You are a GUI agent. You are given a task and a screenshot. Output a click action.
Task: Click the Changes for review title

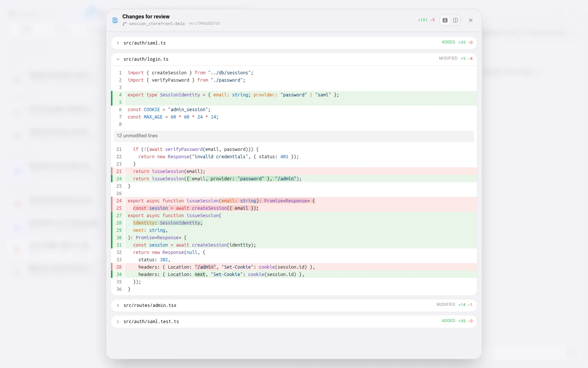[x=146, y=17]
